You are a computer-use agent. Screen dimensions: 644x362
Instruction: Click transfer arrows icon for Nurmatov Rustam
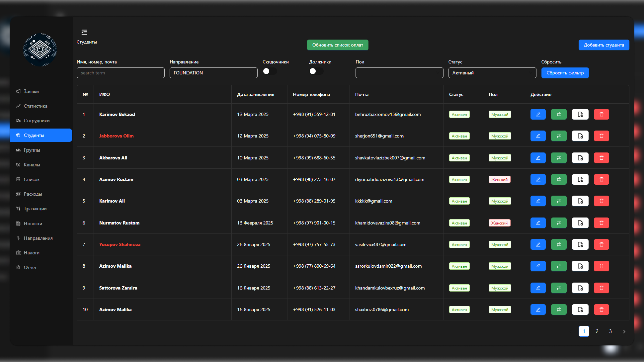pyautogui.click(x=559, y=223)
